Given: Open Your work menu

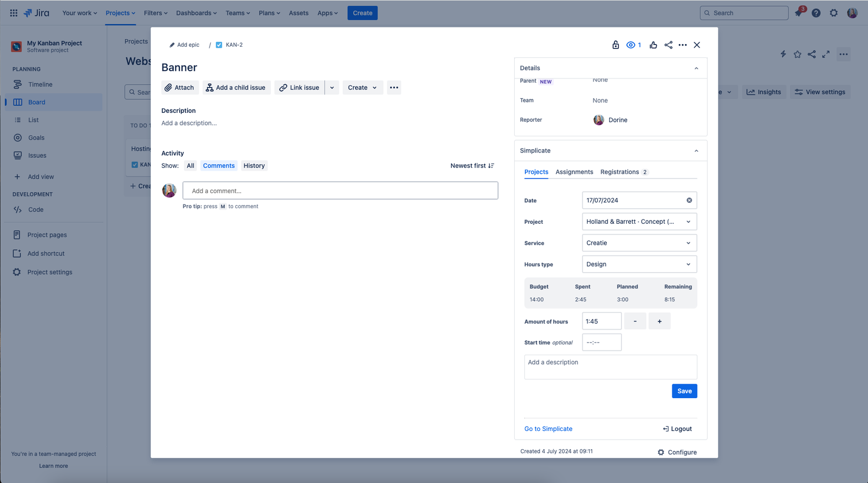Looking at the screenshot, I should point(80,13).
